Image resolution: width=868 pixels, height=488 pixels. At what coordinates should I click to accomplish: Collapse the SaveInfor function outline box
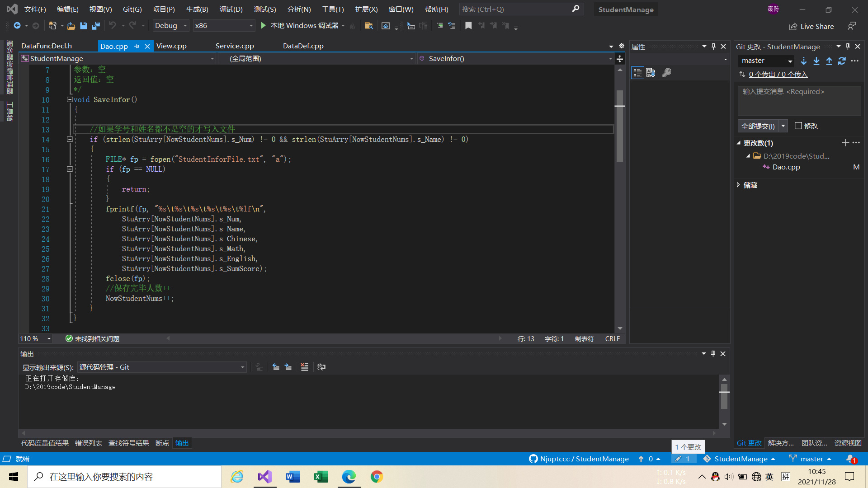pos(70,99)
